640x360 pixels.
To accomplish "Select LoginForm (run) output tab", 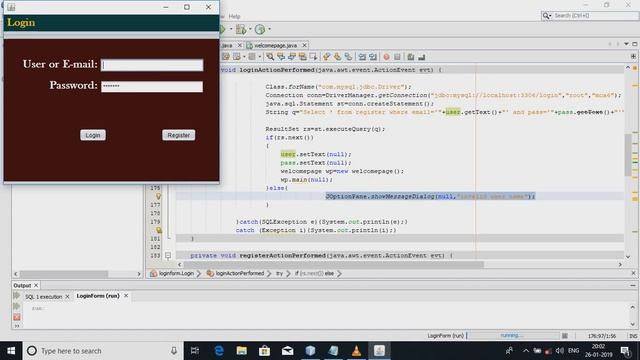I will (x=98, y=296).
